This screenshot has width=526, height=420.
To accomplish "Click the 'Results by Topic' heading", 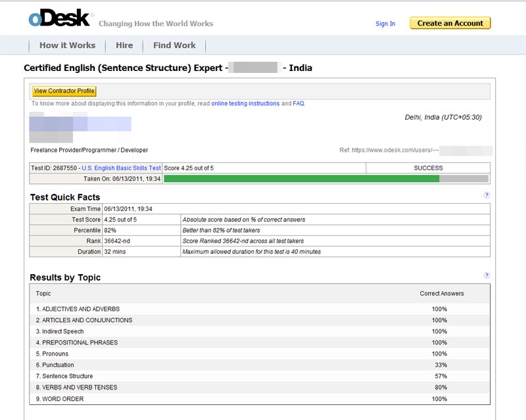I will tap(65, 277).
